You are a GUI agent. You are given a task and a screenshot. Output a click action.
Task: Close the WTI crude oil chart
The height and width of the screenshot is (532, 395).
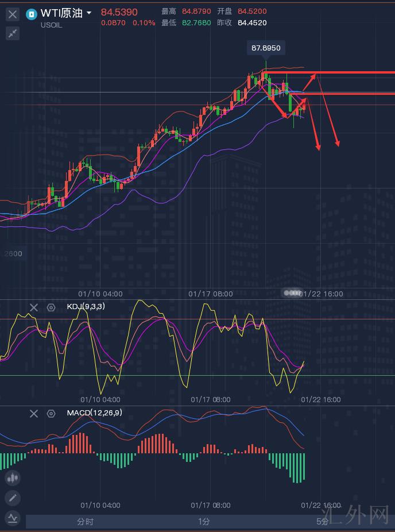point(13,14)
